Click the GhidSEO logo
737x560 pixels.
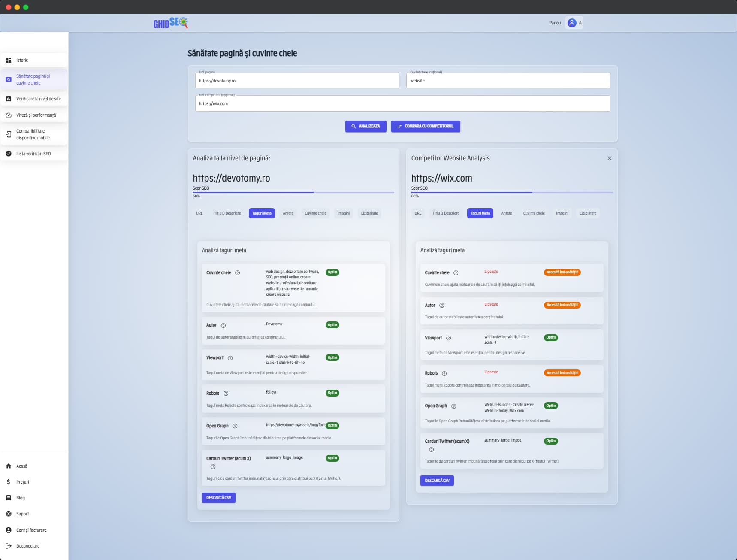pos(171,23)
